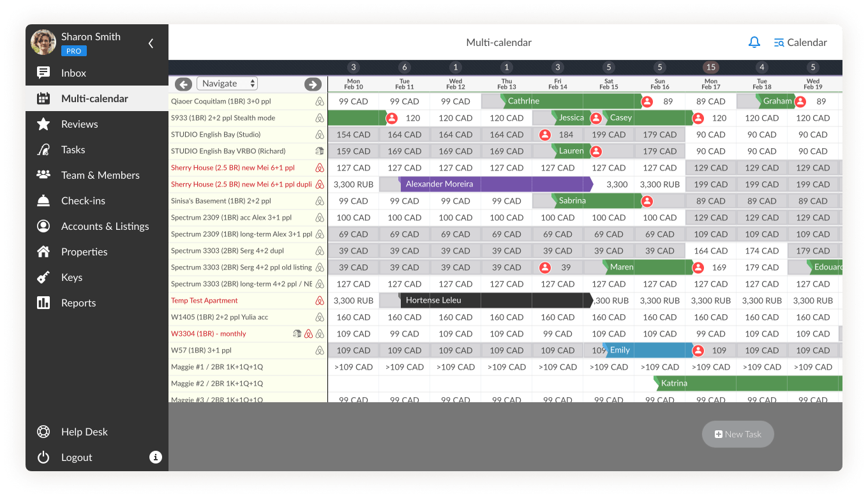
Task: Click the Check-ins bell icon
Action: (43, 200)
